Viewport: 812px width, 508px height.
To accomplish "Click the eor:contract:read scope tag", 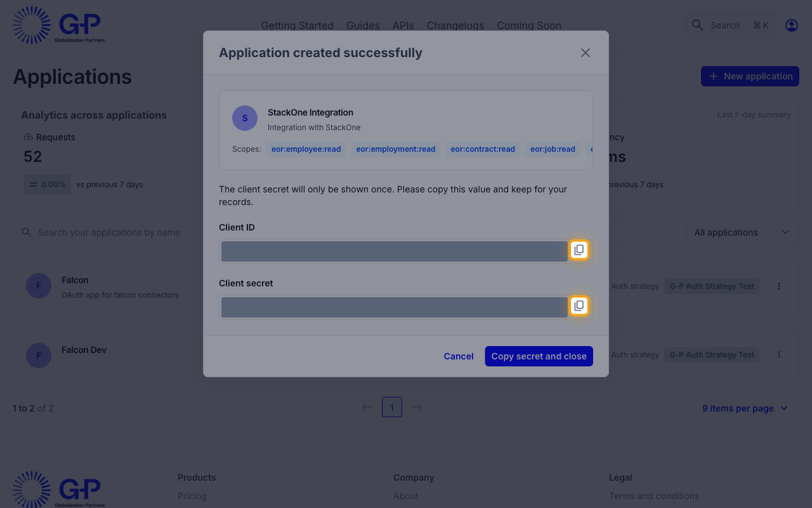I will 483,149.
